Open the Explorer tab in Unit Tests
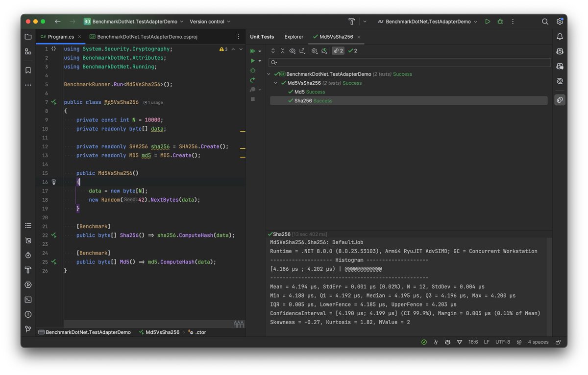Image resolution: width=588 pixels, height=375 pixels. click(294, 37)
